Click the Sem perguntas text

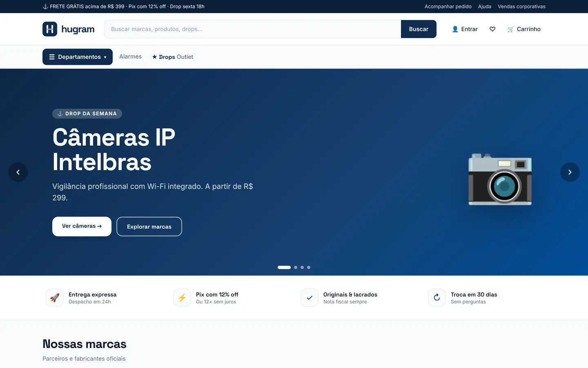click(468, 302)
